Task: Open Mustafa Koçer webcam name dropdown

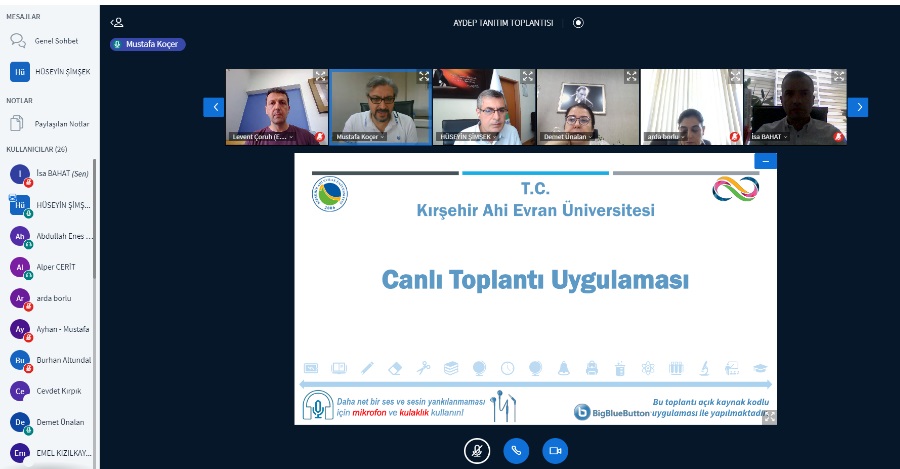Action: coord(360,137)
